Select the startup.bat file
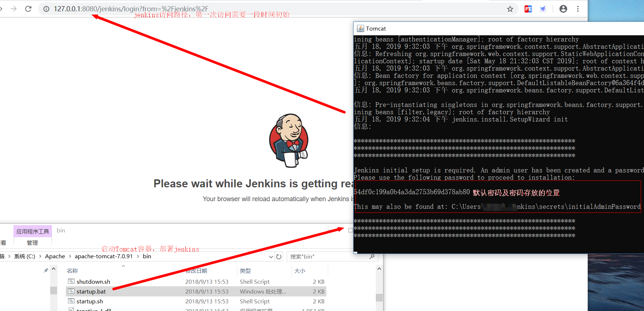This screenshot has height=311, width=644. click(91, 291)
